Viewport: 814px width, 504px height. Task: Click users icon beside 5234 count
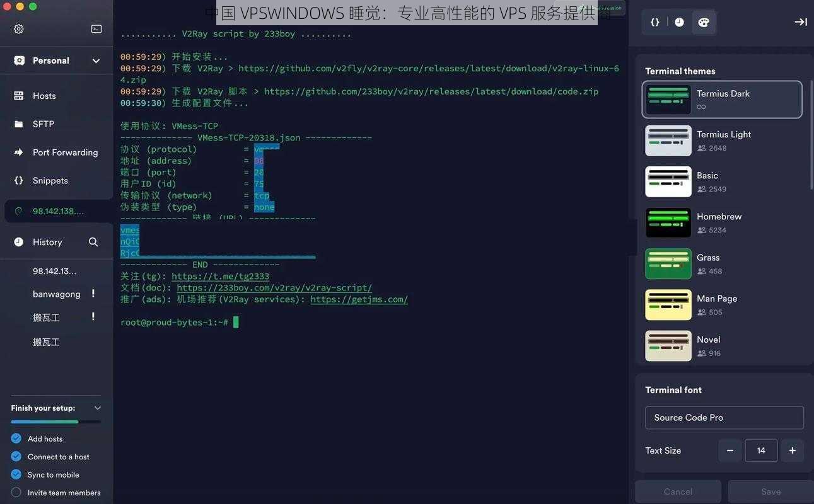702,230
